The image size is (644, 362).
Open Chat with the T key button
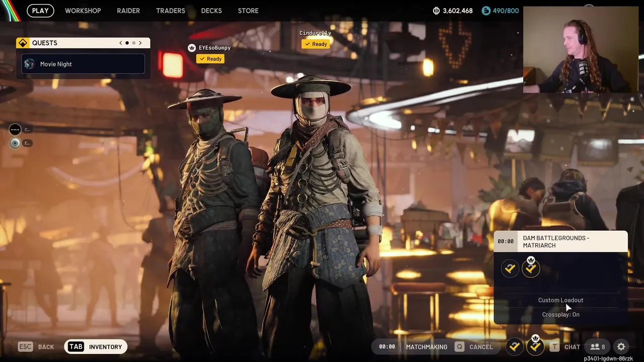565,346
